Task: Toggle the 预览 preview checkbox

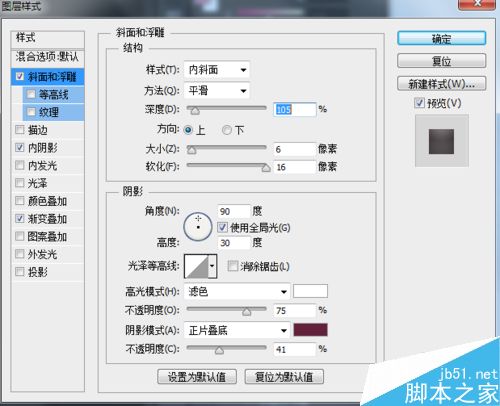Action: (x=419, y=103)
